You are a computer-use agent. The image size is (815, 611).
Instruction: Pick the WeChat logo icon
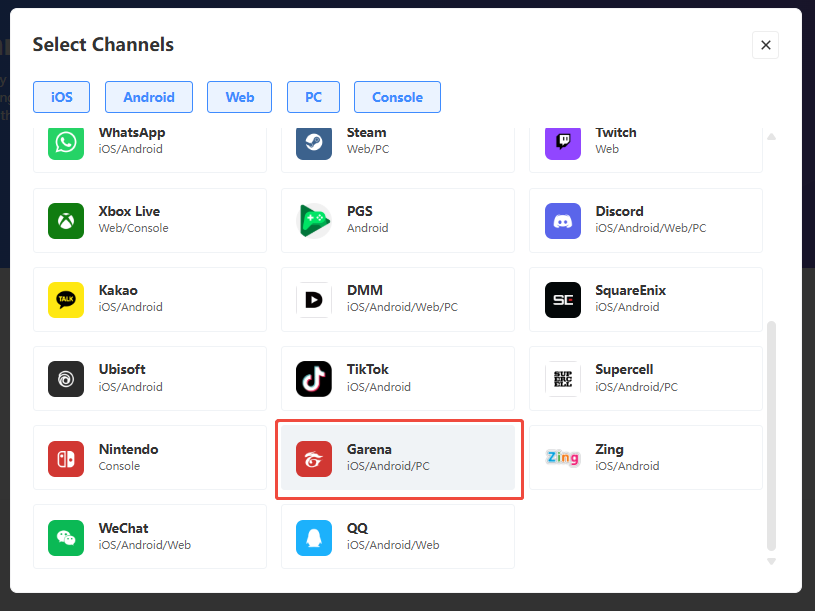pos(66,538)
